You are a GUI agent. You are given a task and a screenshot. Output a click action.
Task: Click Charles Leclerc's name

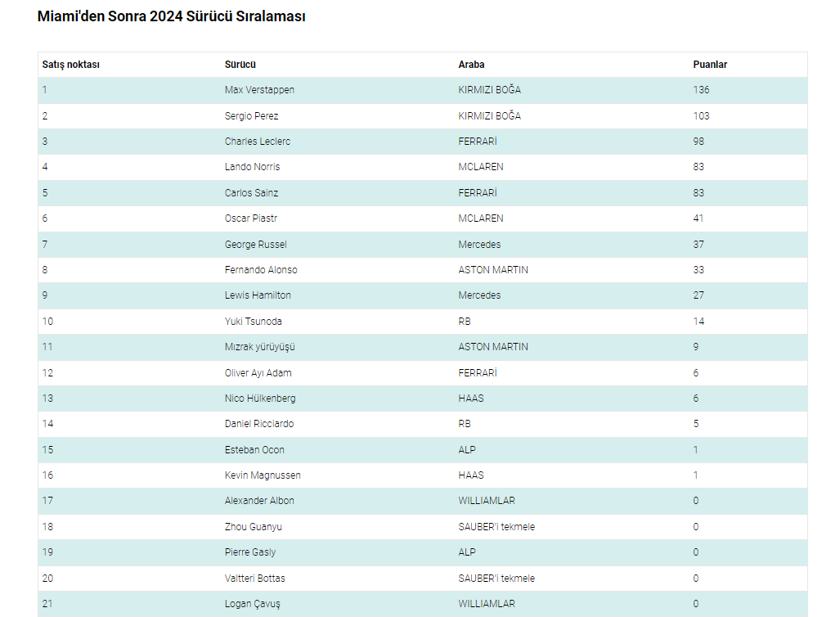point(257,142)
